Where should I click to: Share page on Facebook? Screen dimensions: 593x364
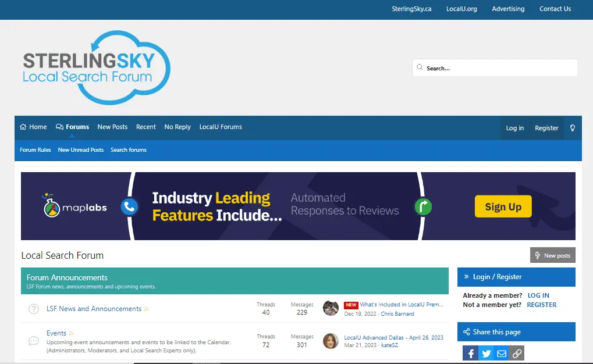pos(470,354)
